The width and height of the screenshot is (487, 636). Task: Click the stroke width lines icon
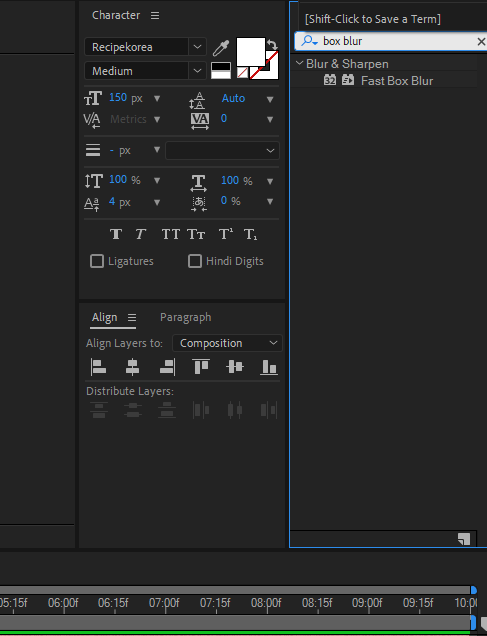(93, 150)
